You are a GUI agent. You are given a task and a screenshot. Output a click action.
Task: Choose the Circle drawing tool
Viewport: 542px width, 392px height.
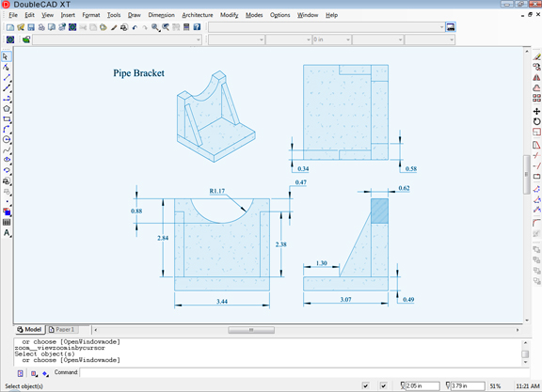(7, 139)
